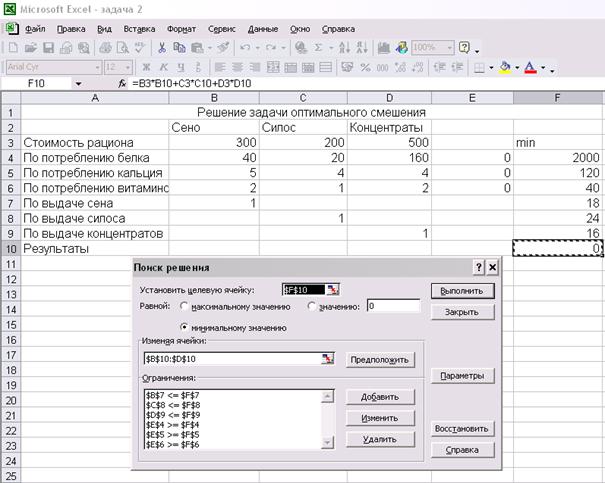
Task: Click the Cut scissors icon in toolbar
Action: pyautogui.click(x=162, y=47)
